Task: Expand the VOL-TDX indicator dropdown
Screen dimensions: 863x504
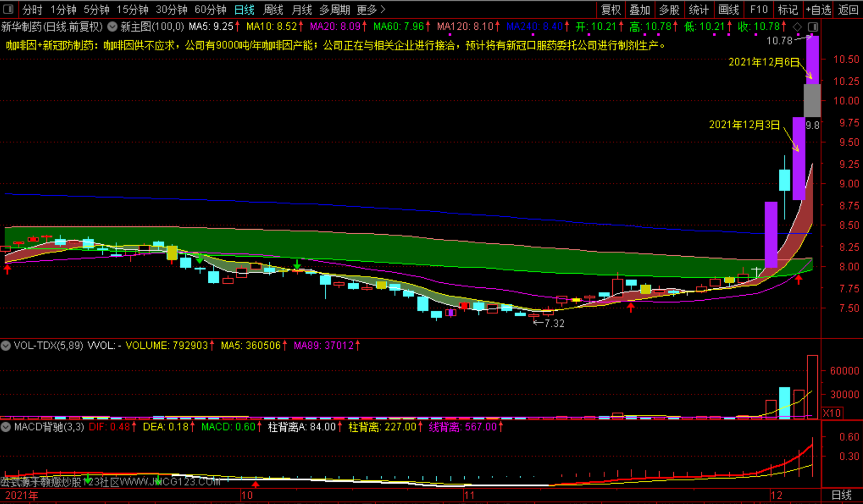Action: point(6,345)
